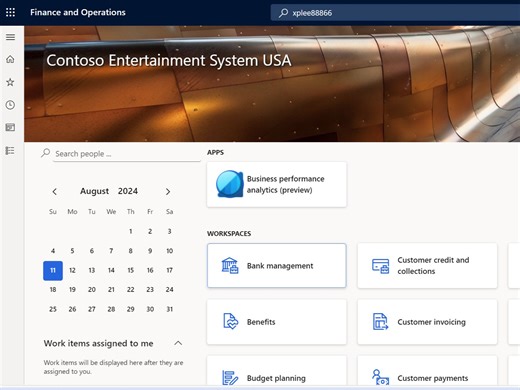Open Customer invoicing workspace tile
Screen dimensions: 520x390
(427, 322)
